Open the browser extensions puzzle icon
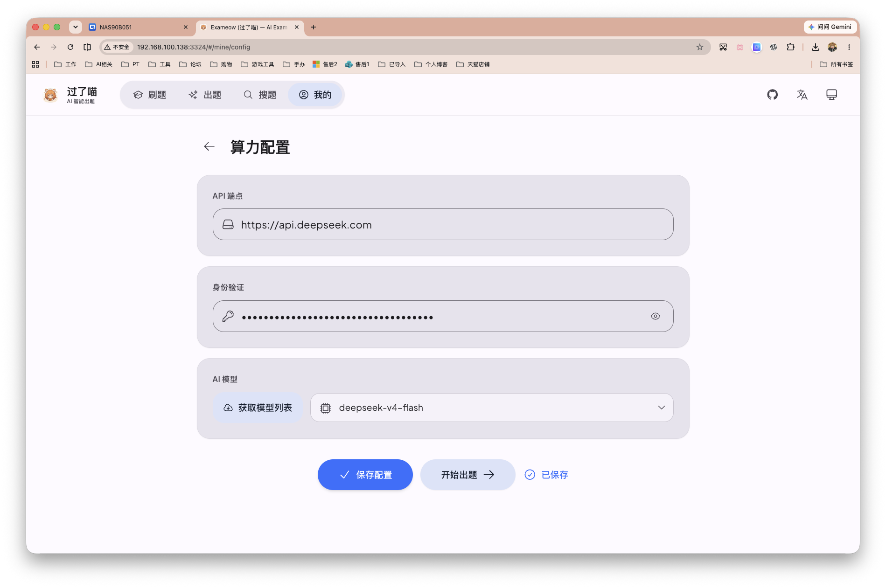Image resolution: width=886 pixels, height=588 pixels. (x=790, y=47)
